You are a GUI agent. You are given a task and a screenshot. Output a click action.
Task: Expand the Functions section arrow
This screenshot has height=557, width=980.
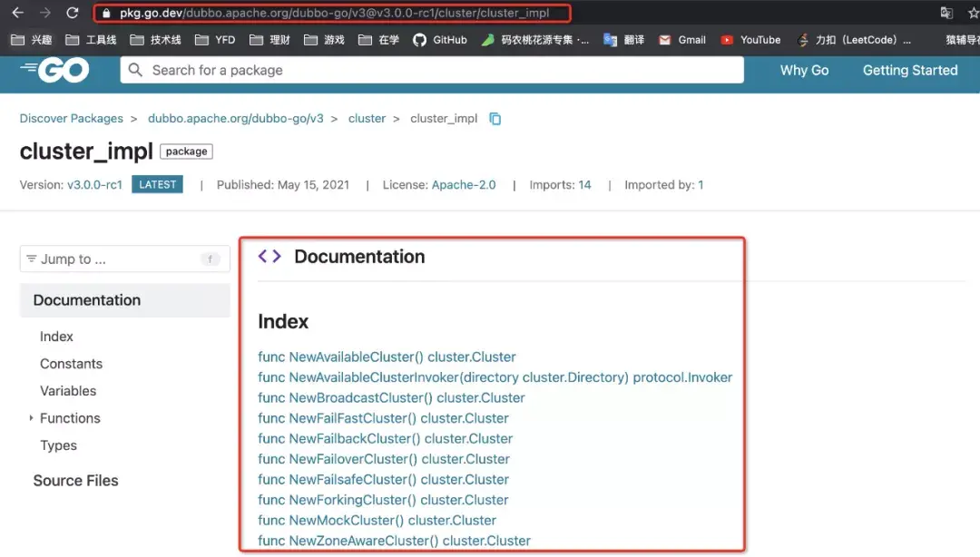point(31,417)
